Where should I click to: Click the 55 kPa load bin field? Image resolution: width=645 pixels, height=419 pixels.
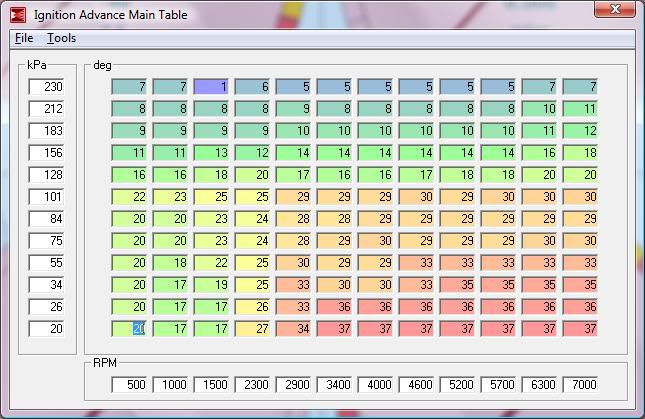click(46, 263)
